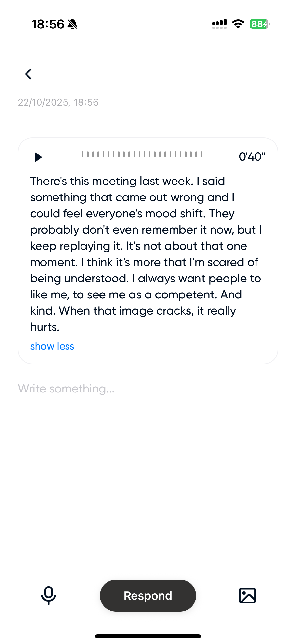Screen dimensions: 296x644
Task: Tap the battery level indicator
Action: tap(259, 24)
